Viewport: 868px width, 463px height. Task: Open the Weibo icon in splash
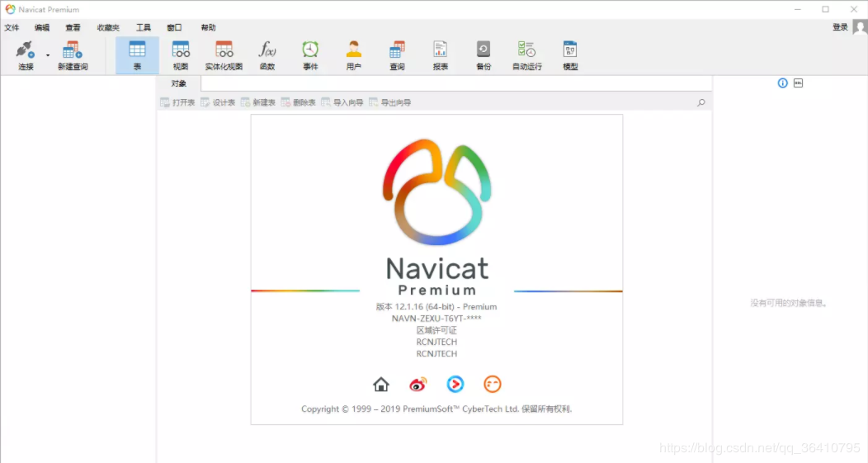coord(418,385)
